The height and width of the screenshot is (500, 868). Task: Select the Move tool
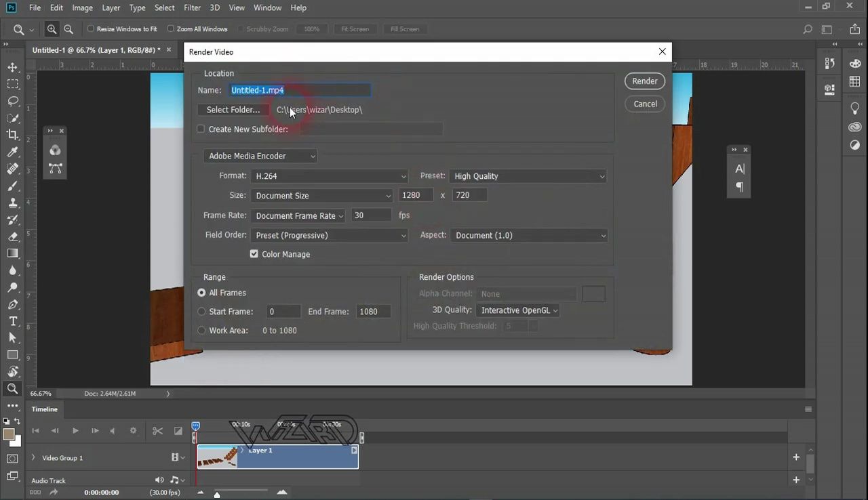[13, 67]
